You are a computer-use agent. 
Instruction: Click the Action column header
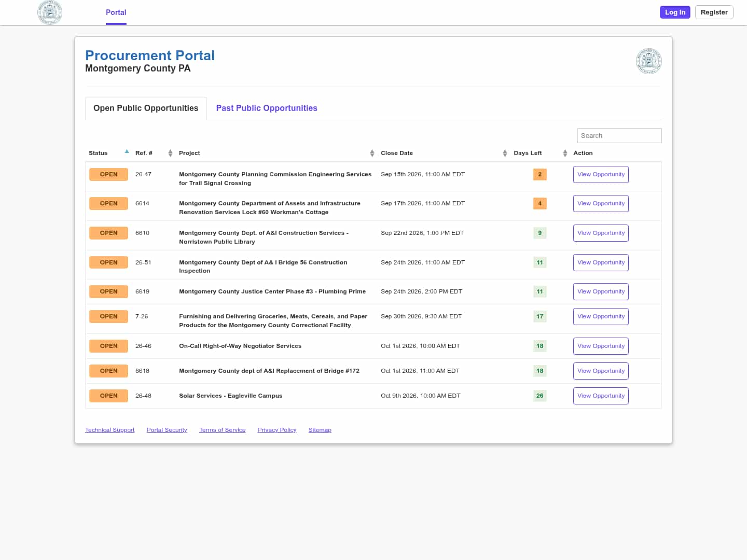(x=583, y=153)
